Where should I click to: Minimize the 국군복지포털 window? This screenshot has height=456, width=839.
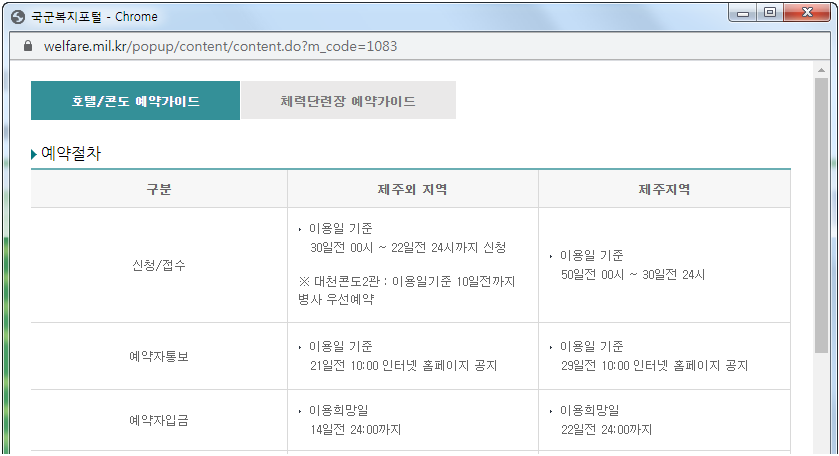pyautogui.click(x=743, y=13)
